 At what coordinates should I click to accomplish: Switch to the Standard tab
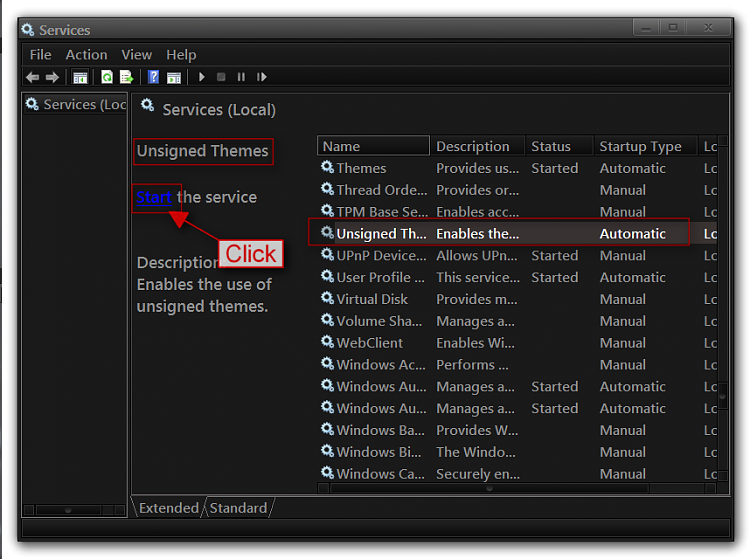click(238, 508)
